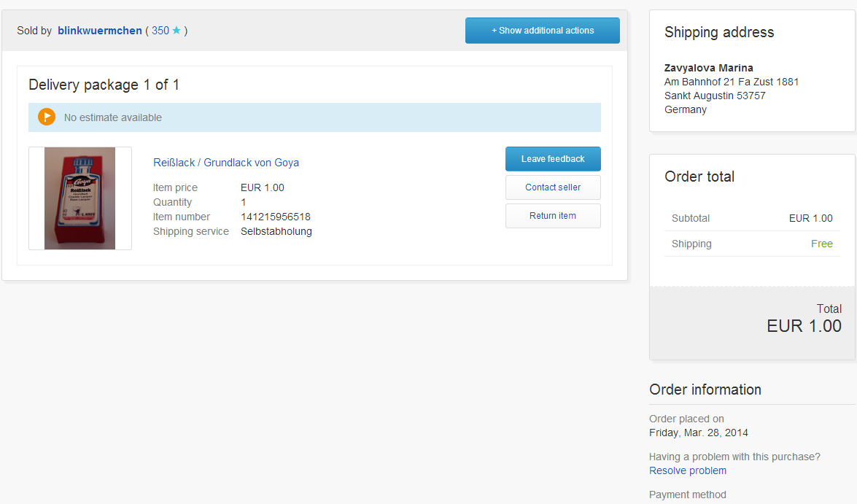This screenshot has height=504, width=857.
Task: Click Leave feedback button
Action: [x=553, y=159]
